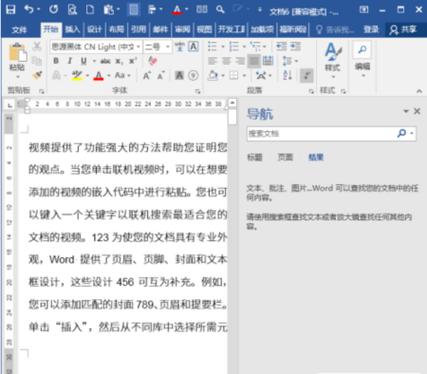This screenshot has width=427, height=374.
Task: Open the Find icon in the Editing (编辑) group
Action: [362, 50]
